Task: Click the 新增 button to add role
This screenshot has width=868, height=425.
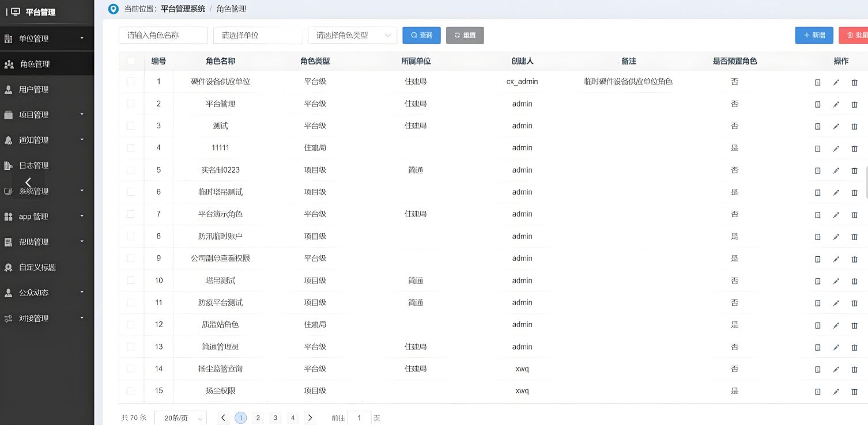Action: 814,35
